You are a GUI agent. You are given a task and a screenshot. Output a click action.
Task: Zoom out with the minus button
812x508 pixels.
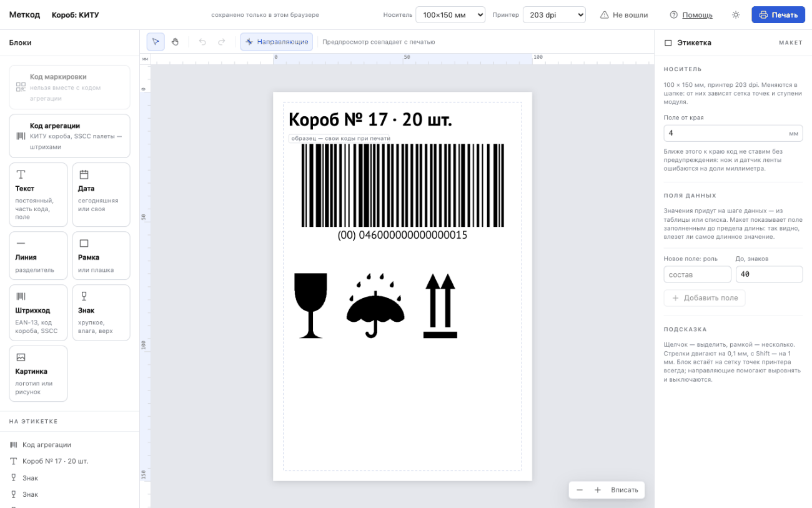click(580, 490)
